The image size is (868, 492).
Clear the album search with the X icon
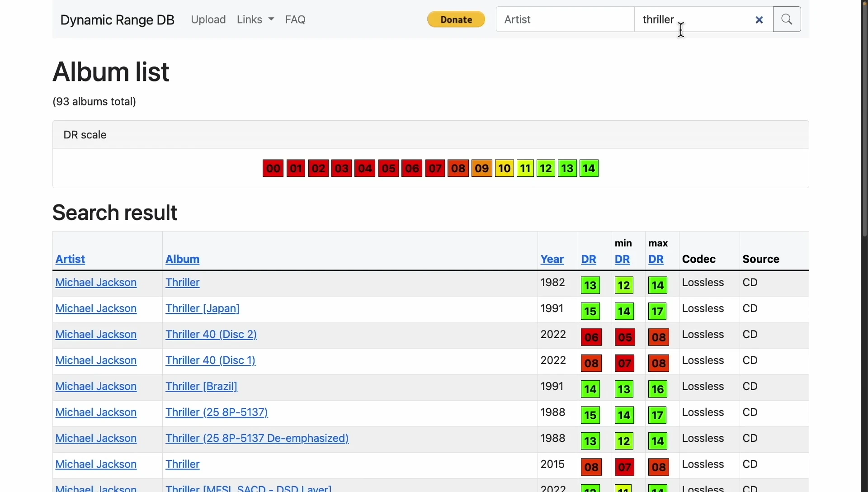click(759, 20)
